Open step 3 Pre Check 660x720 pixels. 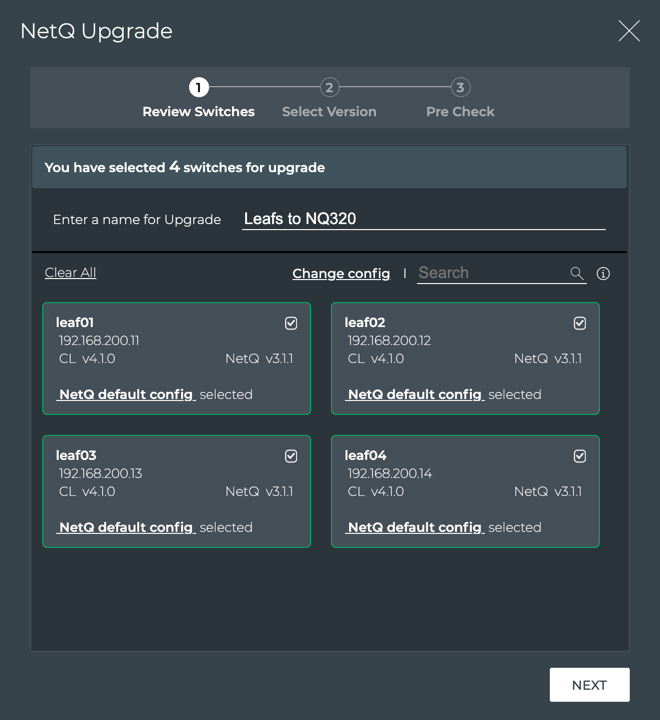point(459,88)
